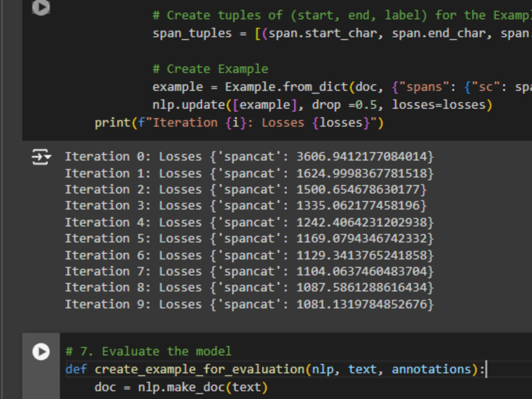Click the 'Iteration 2' loss output line
This screenshot has height=399, width=532.
(x=246, y=189)
